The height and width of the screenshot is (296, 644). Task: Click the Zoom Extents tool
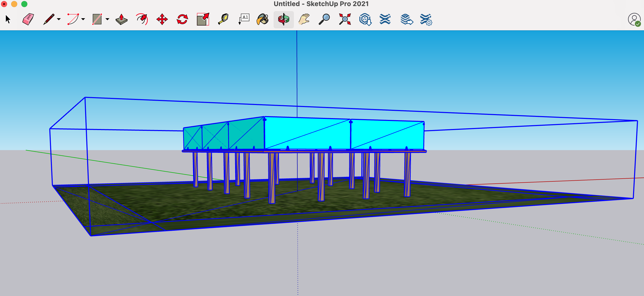coord(345,19)
